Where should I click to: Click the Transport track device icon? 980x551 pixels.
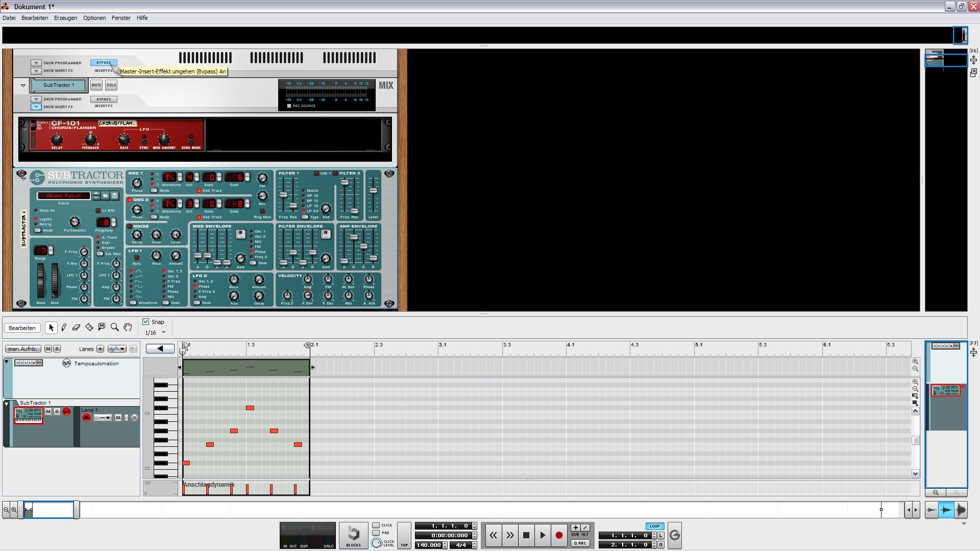29,363
